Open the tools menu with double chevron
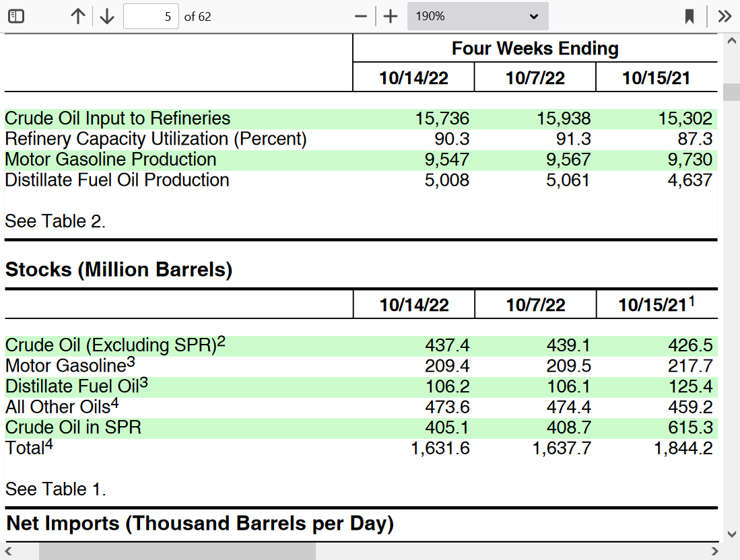 [x=725, y=16]
